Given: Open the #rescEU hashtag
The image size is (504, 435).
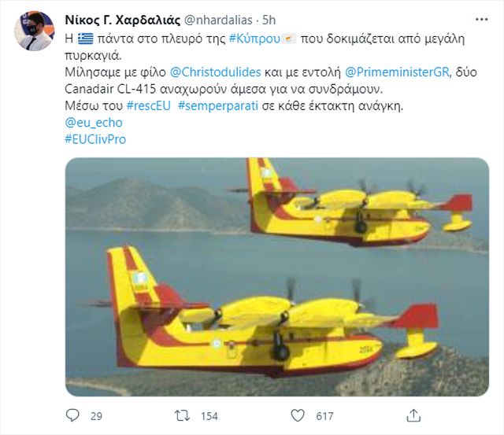Looking at the screenshot, I should click(149, 105).
